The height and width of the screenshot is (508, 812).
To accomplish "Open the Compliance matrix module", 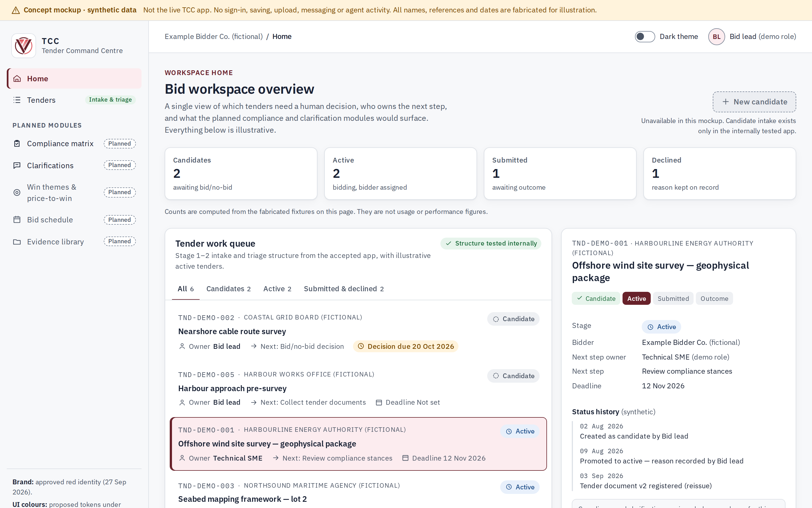I will [x=74, y=143].
